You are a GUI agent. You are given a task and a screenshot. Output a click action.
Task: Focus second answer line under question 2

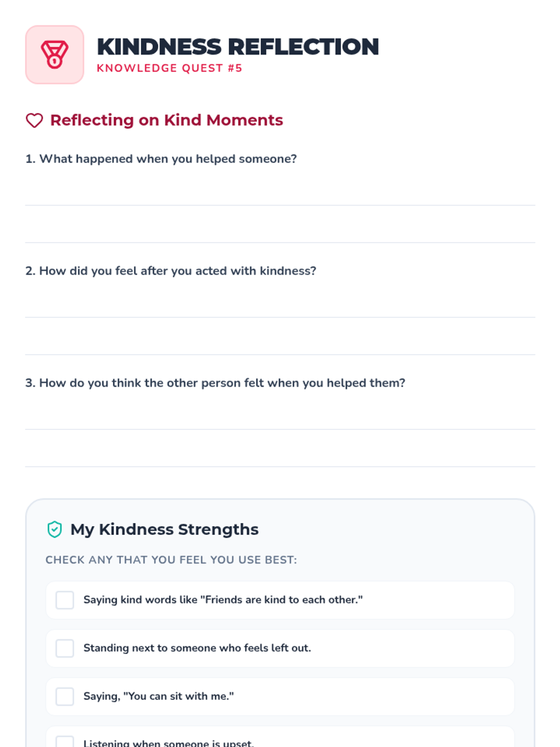click(280, 345)
